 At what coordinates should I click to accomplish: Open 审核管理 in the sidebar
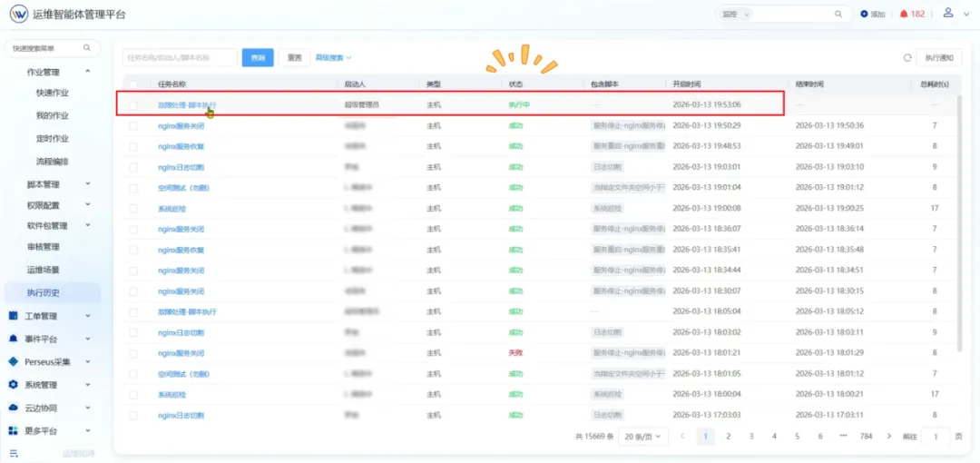[x=44, y=247]
